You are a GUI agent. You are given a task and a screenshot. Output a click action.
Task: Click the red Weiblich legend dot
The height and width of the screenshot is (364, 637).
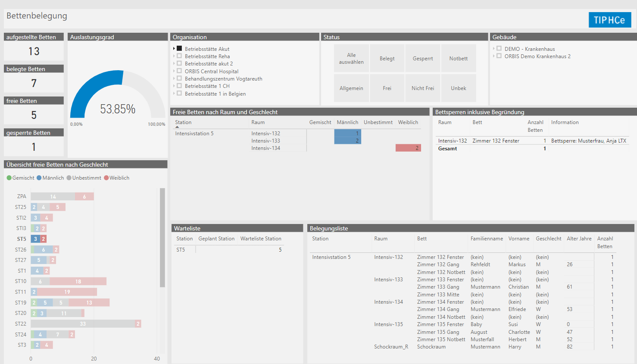pyautogui.click(x=106, y=178)
